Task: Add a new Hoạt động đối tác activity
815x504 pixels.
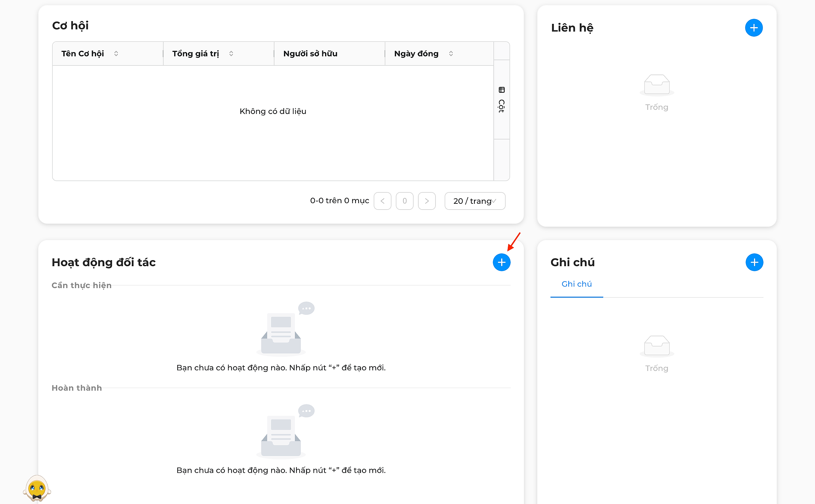Action: (x=501, y=262)
